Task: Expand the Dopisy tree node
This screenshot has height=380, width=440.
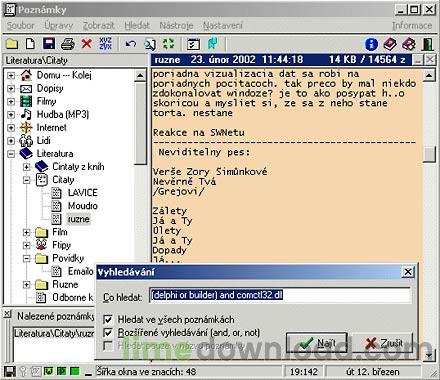Action: (x=11, y=88)
